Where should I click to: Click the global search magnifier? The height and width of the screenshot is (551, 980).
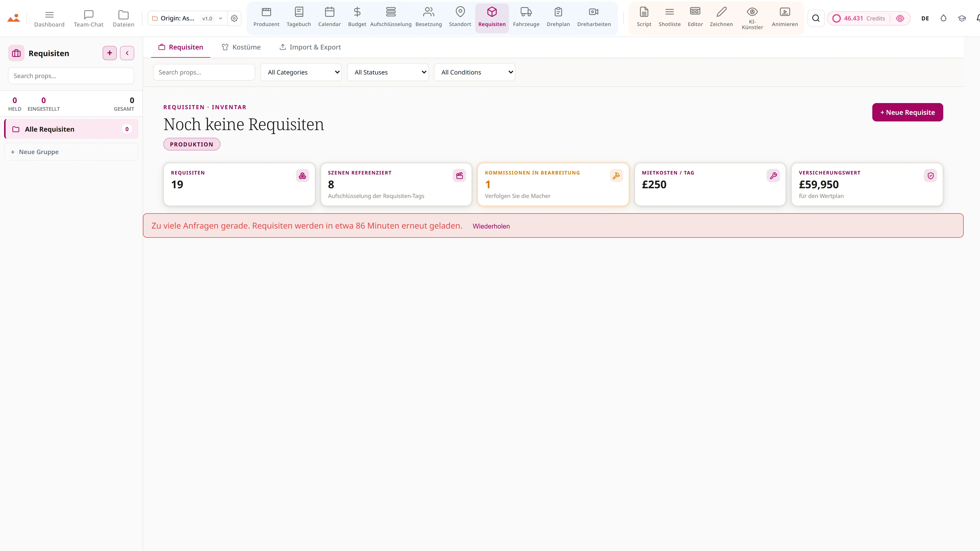coord(816,18)
